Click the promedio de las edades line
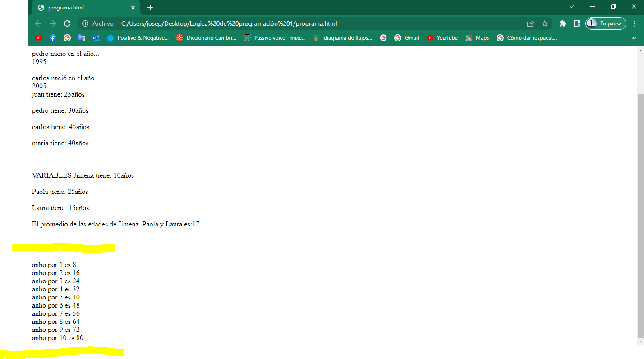The height and width of the screenshot is (359, 644). (x=115, y=224)
